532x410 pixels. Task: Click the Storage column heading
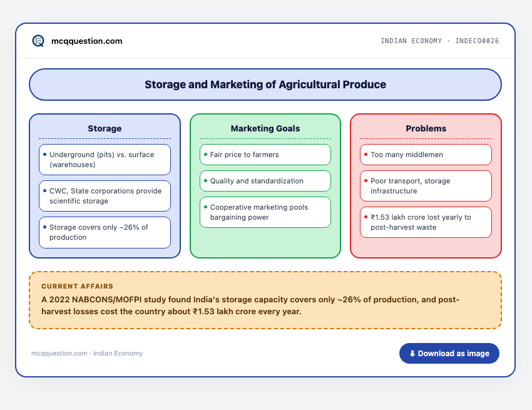click(x=105, y=128)
